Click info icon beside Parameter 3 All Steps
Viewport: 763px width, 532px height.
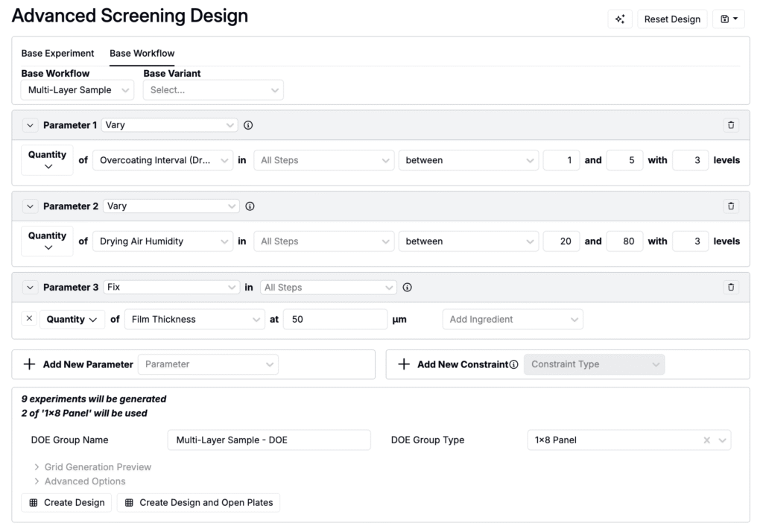click(407, 287)
